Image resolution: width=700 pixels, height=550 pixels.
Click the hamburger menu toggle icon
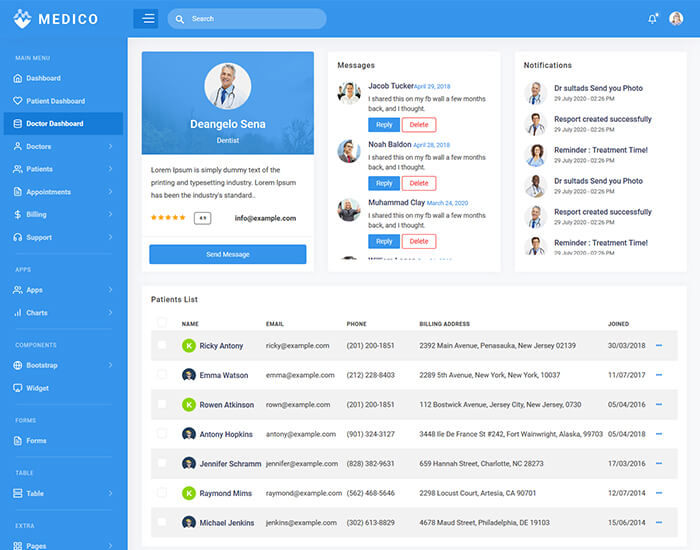click(146, 18)
